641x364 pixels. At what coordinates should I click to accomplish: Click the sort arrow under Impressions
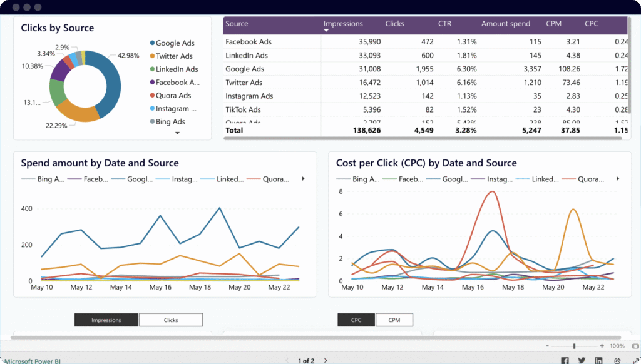tap(326, 30)
